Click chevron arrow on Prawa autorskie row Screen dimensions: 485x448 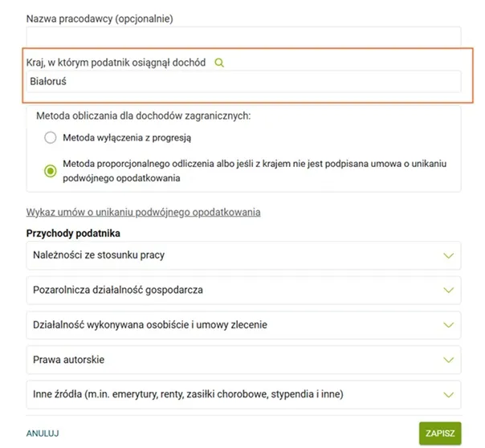(x=449, y=360)
